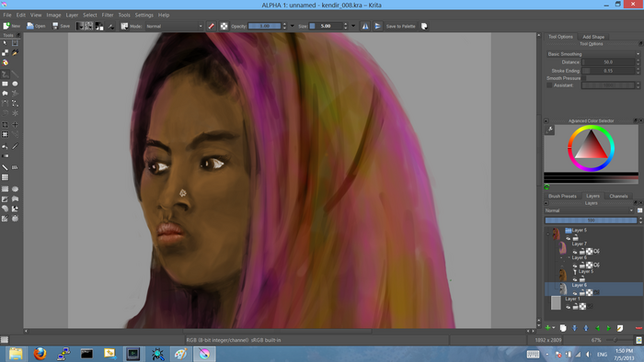Click the Save to Palette button
The height and width of the screenshot is (362, 644).
pyautogui.click(x=400, y=27)
